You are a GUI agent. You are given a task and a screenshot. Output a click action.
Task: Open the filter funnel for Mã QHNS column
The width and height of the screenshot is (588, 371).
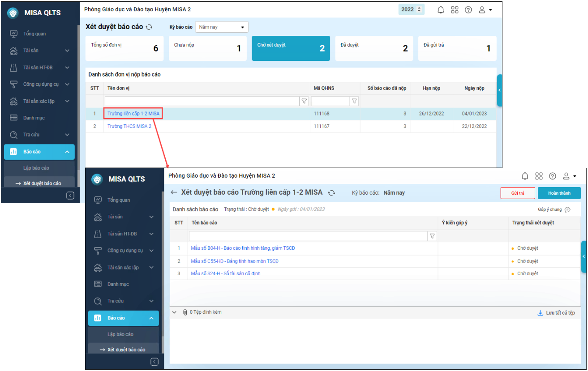point(355,101)
